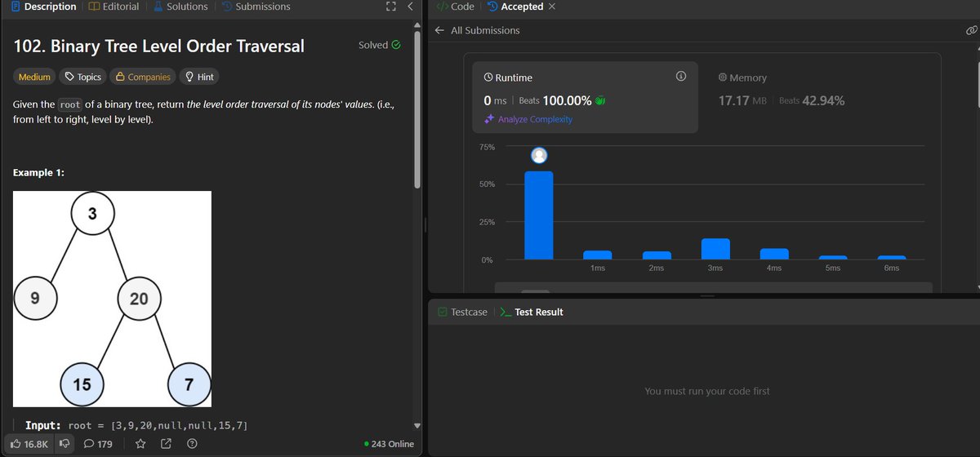
Task: Click the Example 1 heading
Action: click(x=39, y=173)
